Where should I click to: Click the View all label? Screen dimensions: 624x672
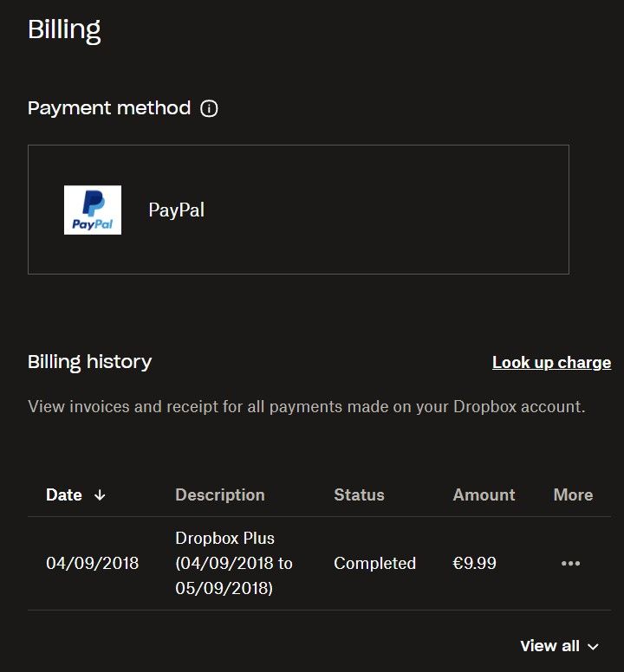pyautogui.click(x=549, y=646)
